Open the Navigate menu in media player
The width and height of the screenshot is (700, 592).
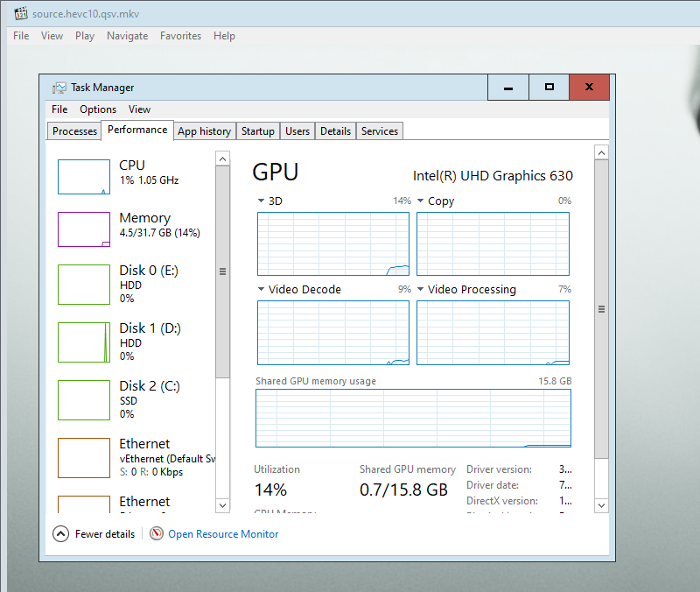pos(127,36)
